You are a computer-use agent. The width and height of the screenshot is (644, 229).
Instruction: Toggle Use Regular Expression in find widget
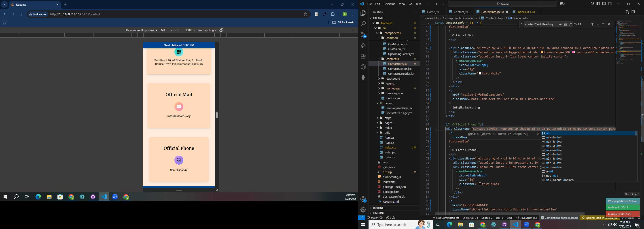click(x=570, y=24)
